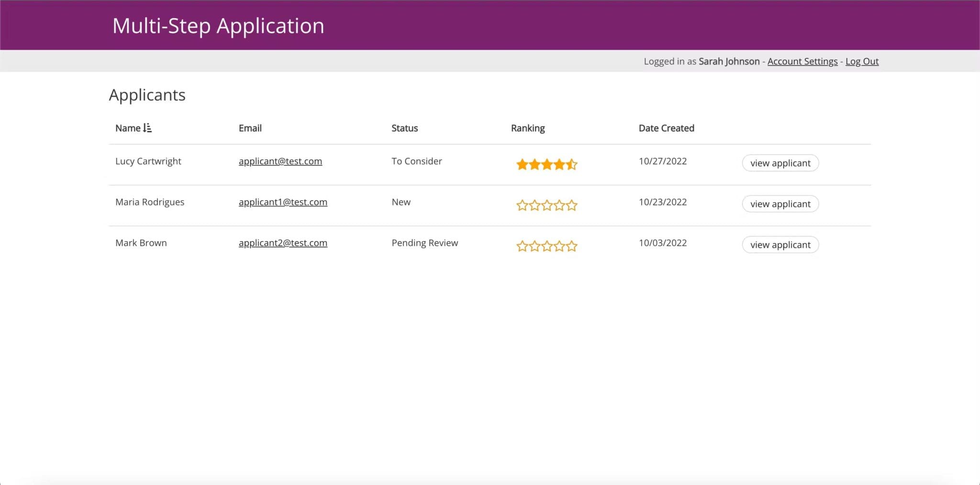Open applicant@test.com email link
Screen dimensions: 980x485
point(280,161)
